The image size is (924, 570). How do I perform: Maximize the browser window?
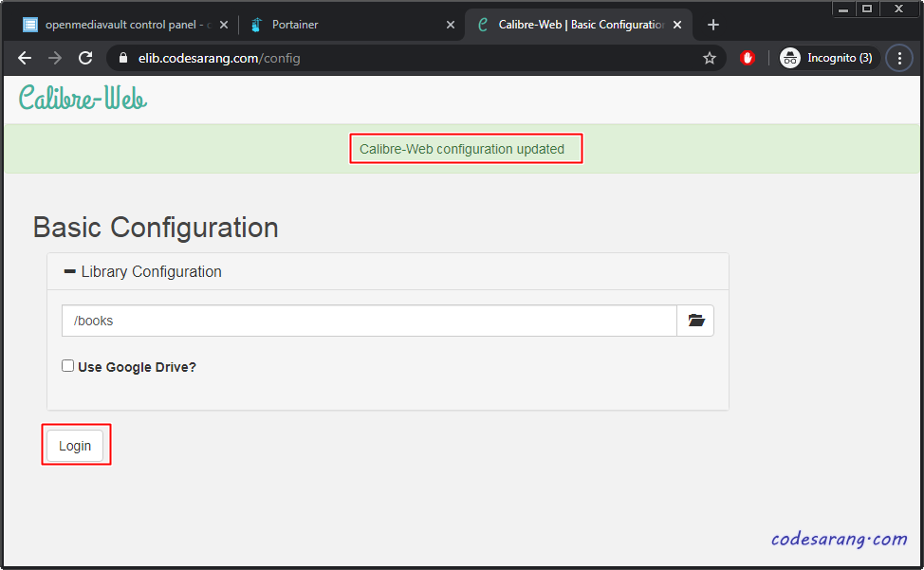(867, 9)
